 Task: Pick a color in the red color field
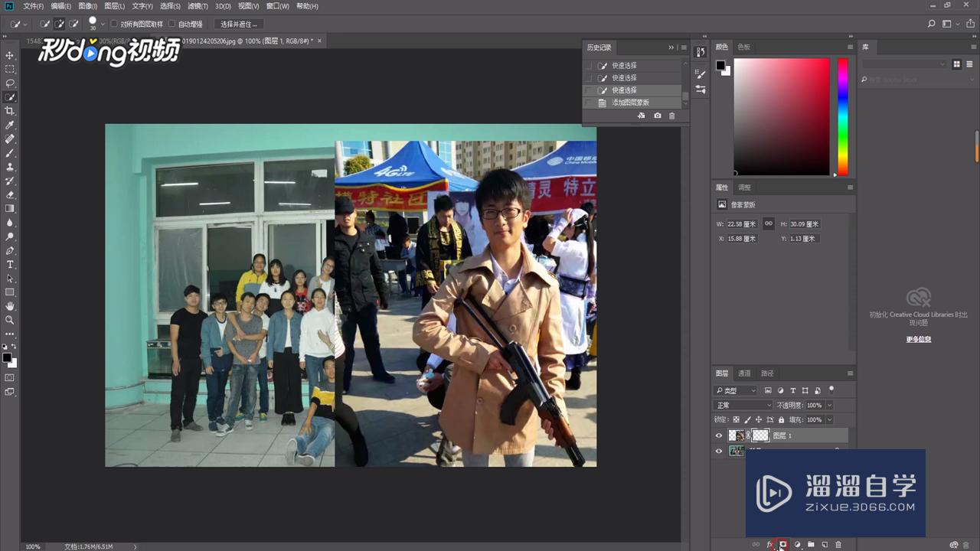(782, 116)
